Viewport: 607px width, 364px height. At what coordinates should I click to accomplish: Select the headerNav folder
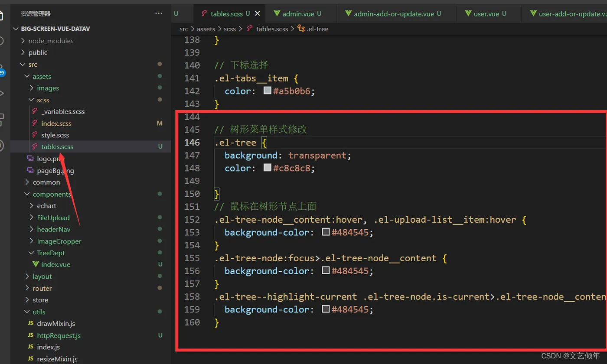pos(54,229)
